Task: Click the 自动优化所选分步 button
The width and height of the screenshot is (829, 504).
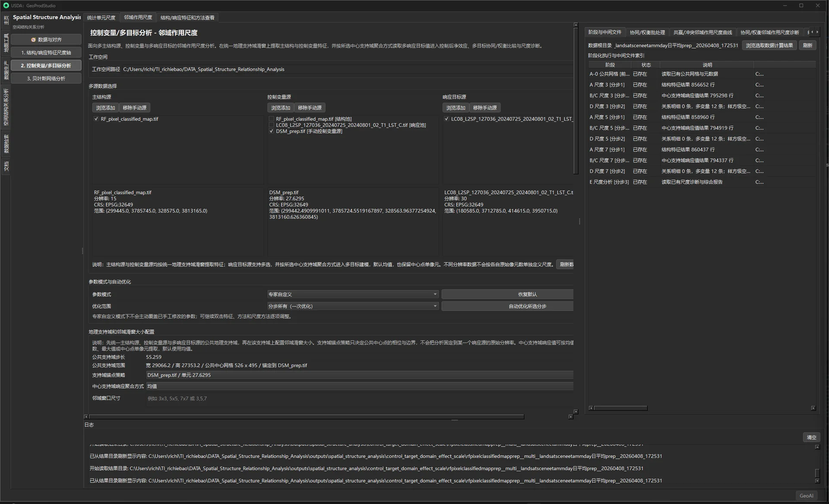Action: tap(527, 306)
